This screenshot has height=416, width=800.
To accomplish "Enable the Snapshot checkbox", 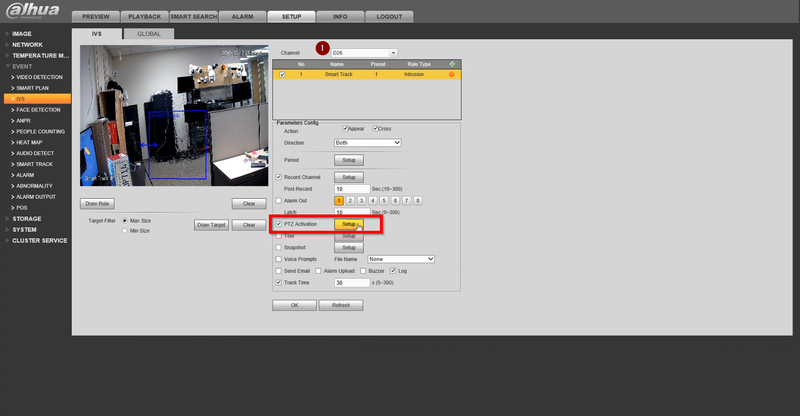I will pos(279,248).
